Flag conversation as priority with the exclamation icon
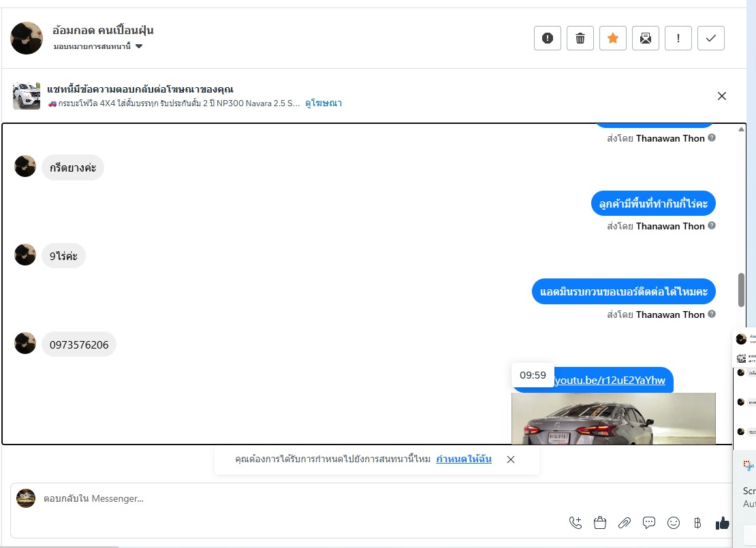756x548 pixels. pyautogui.click(x=678, y=38)
